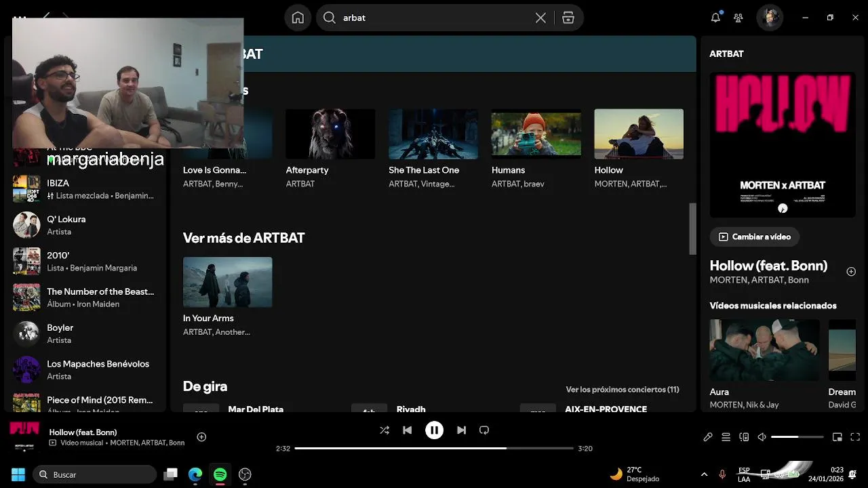Screen dimensions: 868x488
Task: Click "MORTEN, ARTBAT, Bonn" in now-playing bar
Action: coord(147,443)
